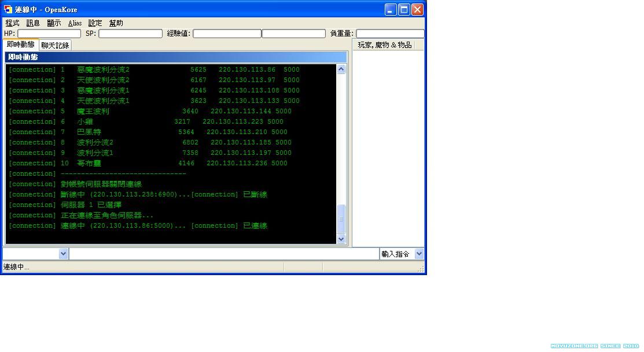The height and width of the screenshot is (352, 644).
Task: Click the 220.130.113.86:5000 connecting log line
Action: coord(138,226)
